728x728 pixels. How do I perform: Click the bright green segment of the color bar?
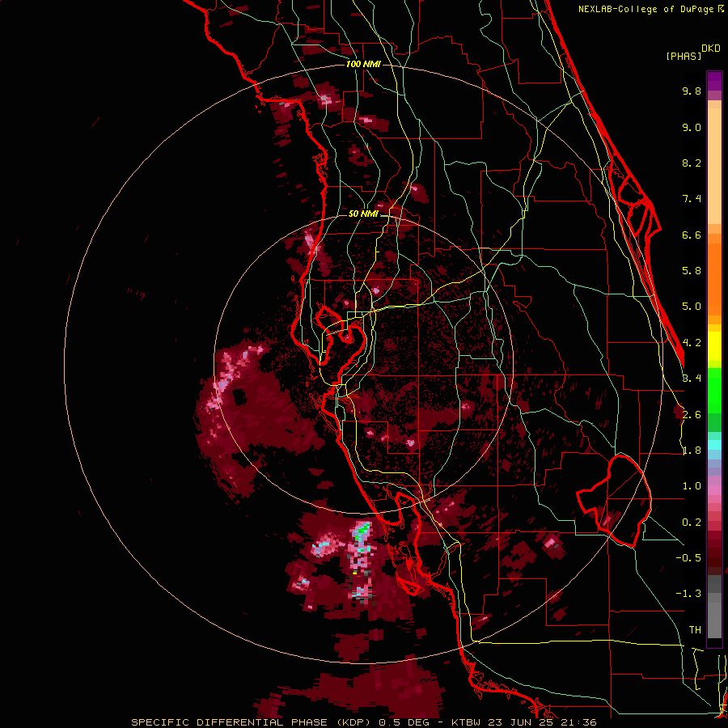tap(714, 390)
